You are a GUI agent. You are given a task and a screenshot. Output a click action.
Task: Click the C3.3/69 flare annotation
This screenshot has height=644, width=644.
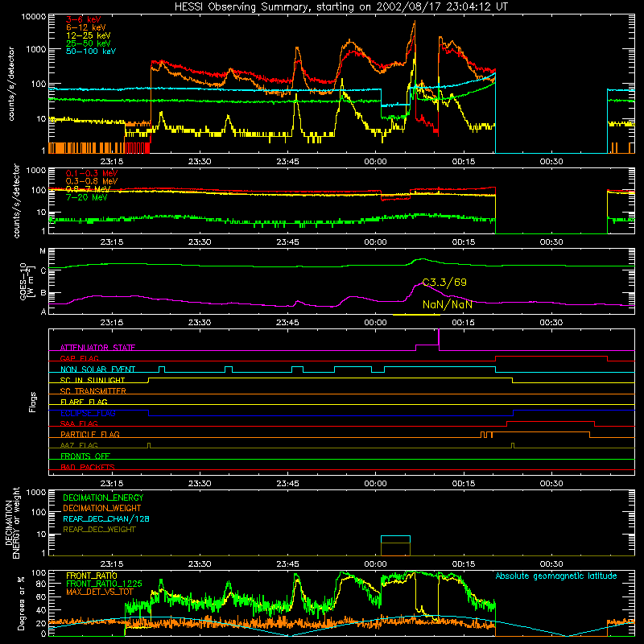pos(444,283)
